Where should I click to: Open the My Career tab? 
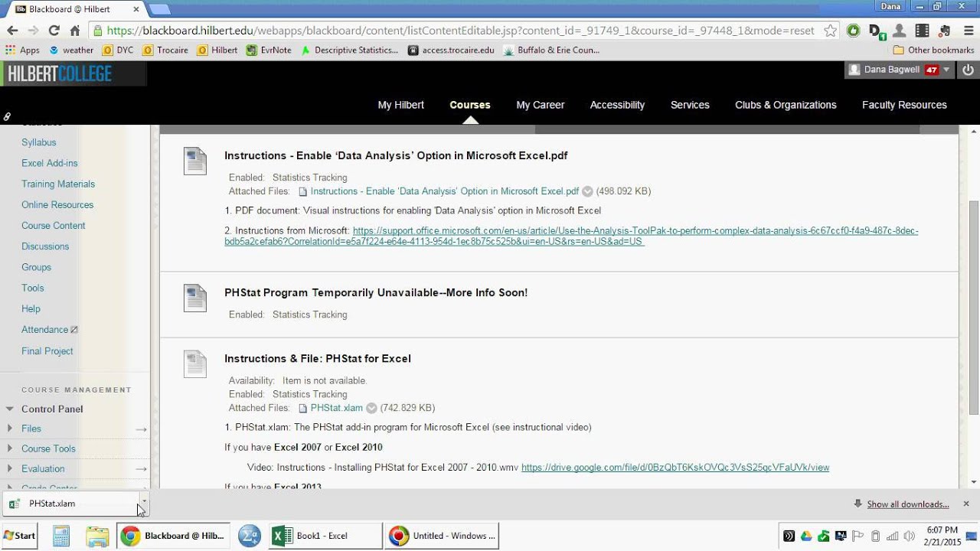(541, 105)
